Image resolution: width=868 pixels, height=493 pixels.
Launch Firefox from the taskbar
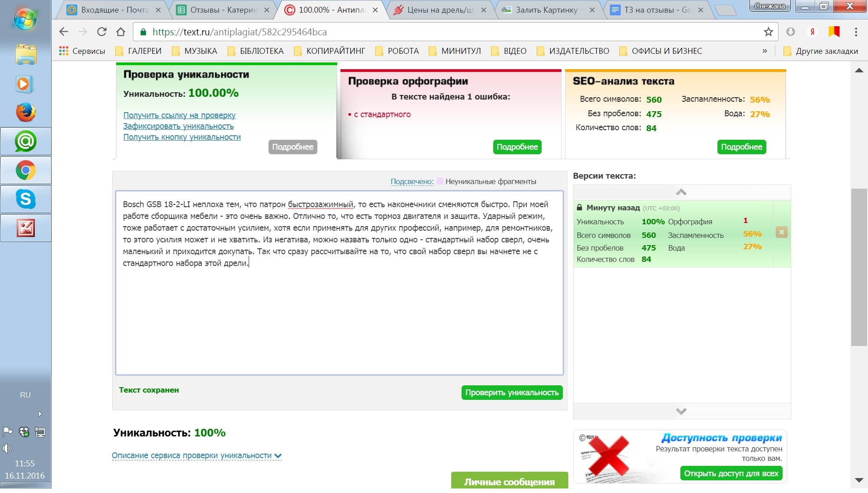(26, 113)
